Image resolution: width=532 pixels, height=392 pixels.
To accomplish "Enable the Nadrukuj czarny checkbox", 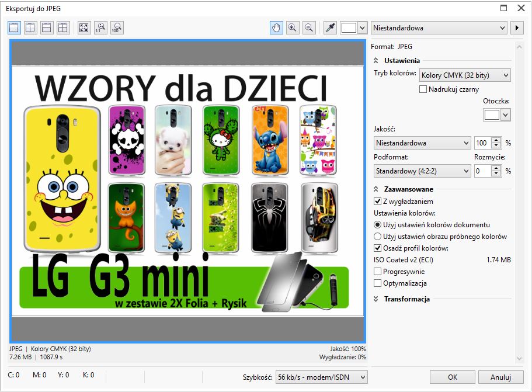I will point(423,89).
